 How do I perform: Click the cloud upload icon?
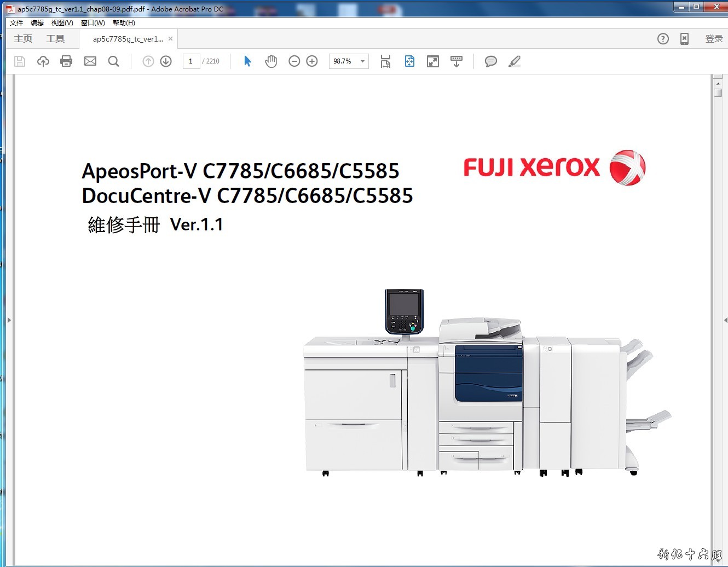[43, 61]
